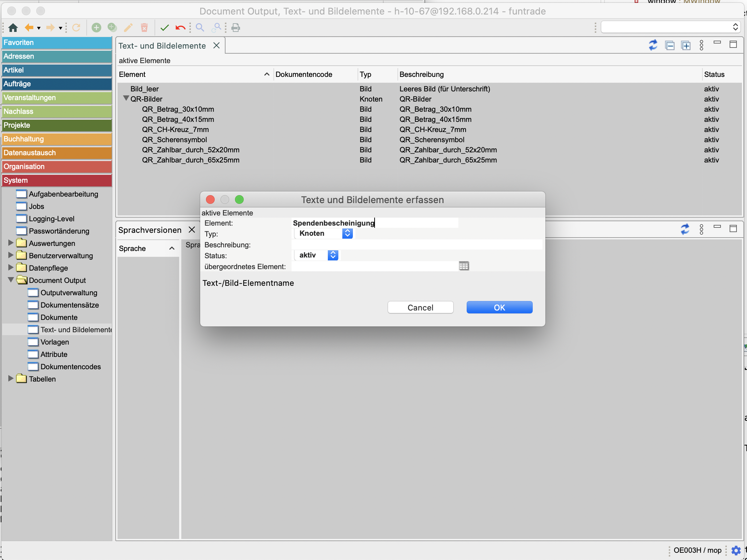Click the magnifier search icon
Viewport: 747px width, 560px height.
coord(200,28)
